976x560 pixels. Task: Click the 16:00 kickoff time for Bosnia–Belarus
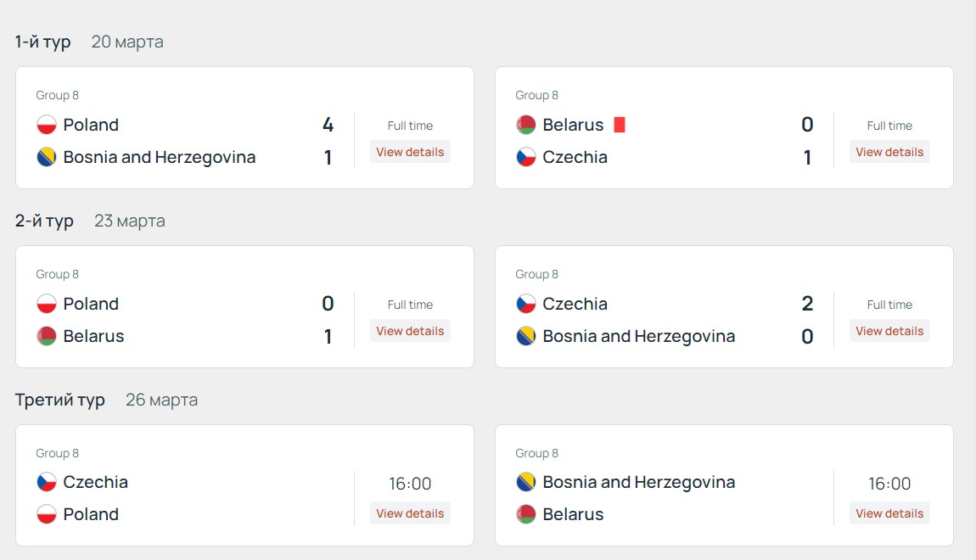click(889, 484)
